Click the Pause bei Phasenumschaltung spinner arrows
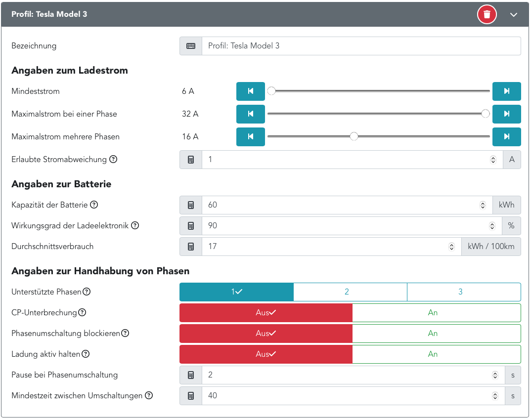 tap(495, 375)
